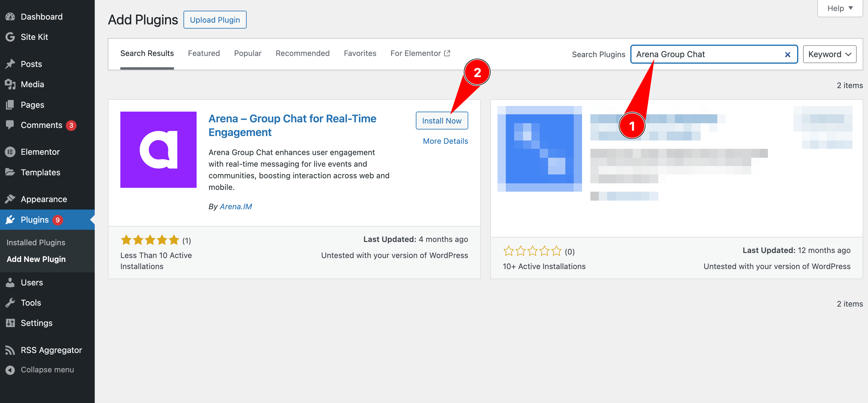Open the Settings menu item
Screen dimensions: 868x403
(x=36, y=323)
